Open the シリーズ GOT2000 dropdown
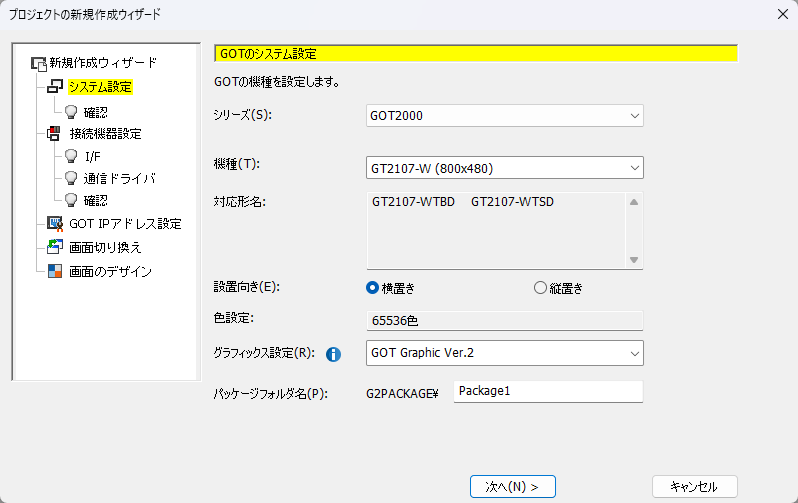 tap(505, 116)
